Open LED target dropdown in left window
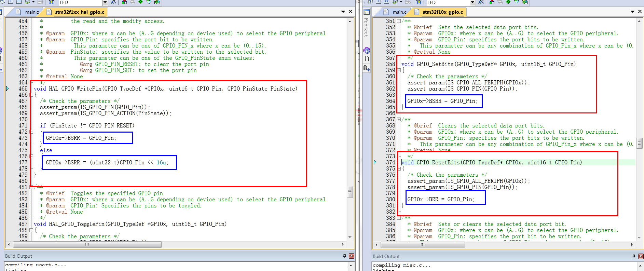 (x=105, y=2)
